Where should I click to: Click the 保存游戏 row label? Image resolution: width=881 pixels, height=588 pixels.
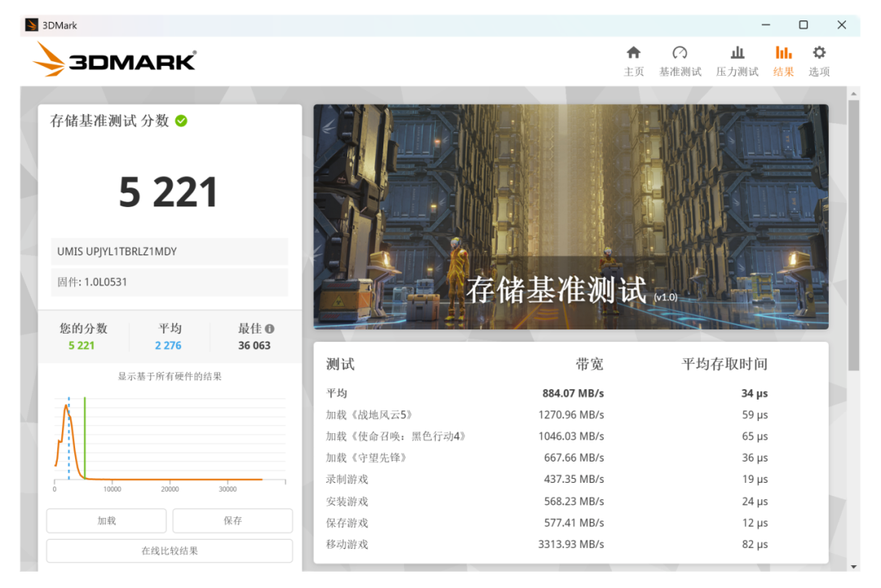tap(347, 523)
